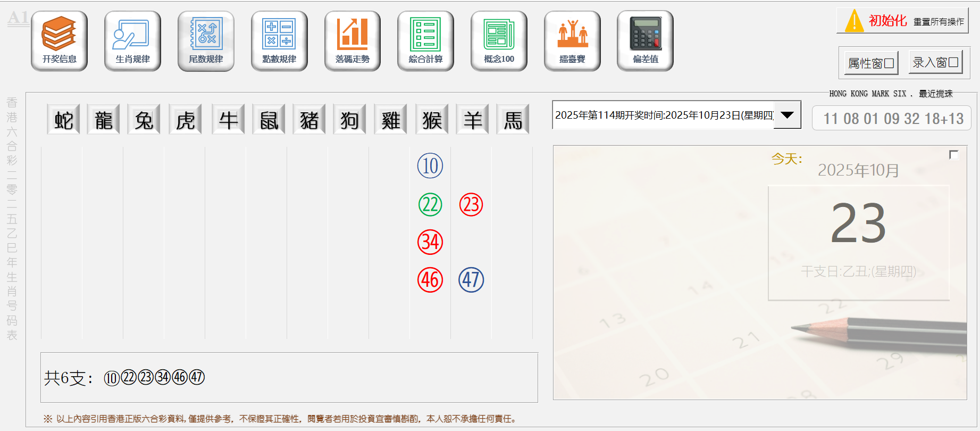
Task: Open the 綜合計算 checklist icon
Action: pos(425,40)
